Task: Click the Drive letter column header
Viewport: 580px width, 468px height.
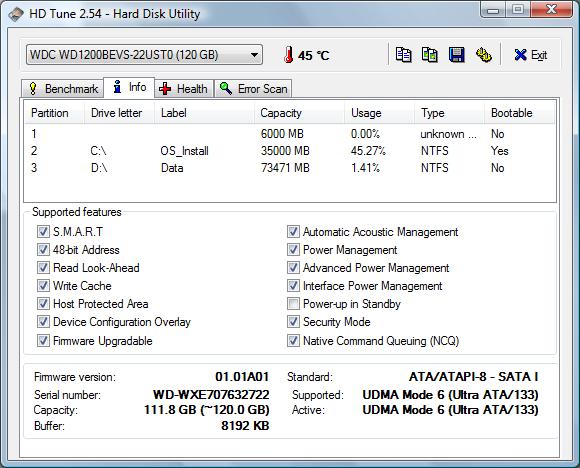Action: point(119,113)
